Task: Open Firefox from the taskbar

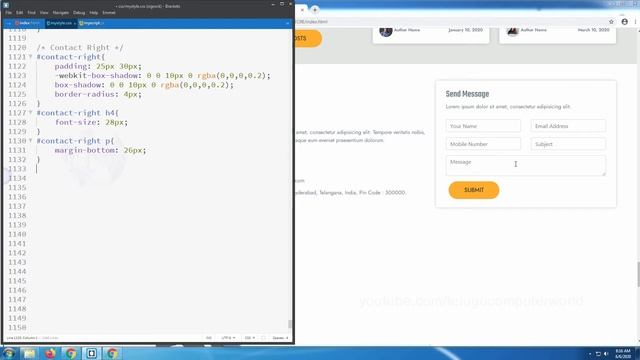Action: (x=50, y=353)
